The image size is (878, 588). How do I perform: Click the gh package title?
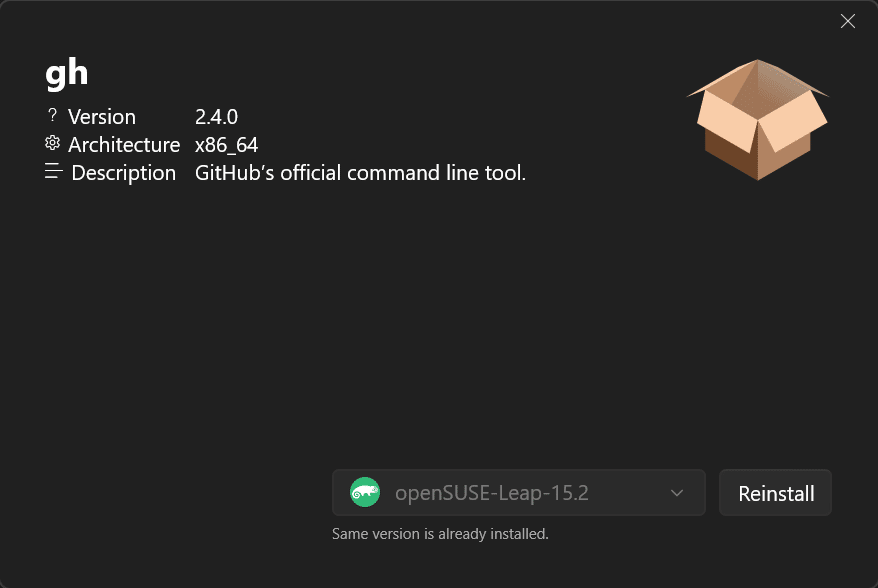67,71
